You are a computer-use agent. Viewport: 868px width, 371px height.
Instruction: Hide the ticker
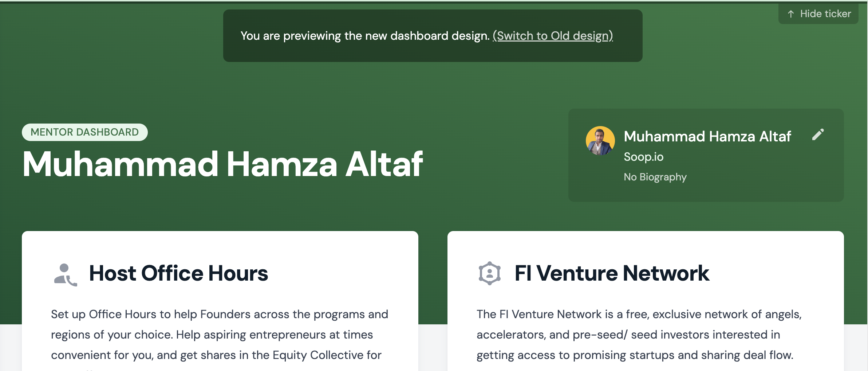tap(818, 14)
